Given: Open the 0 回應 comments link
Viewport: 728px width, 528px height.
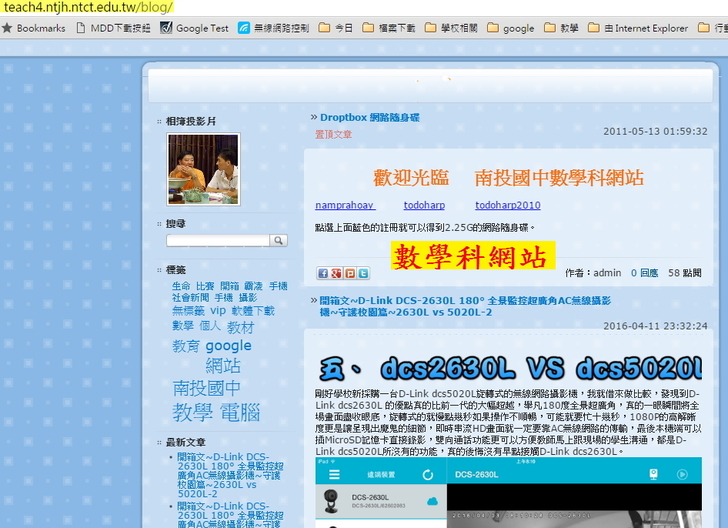Looking at the screenshot, I should (x=644, y=273).
